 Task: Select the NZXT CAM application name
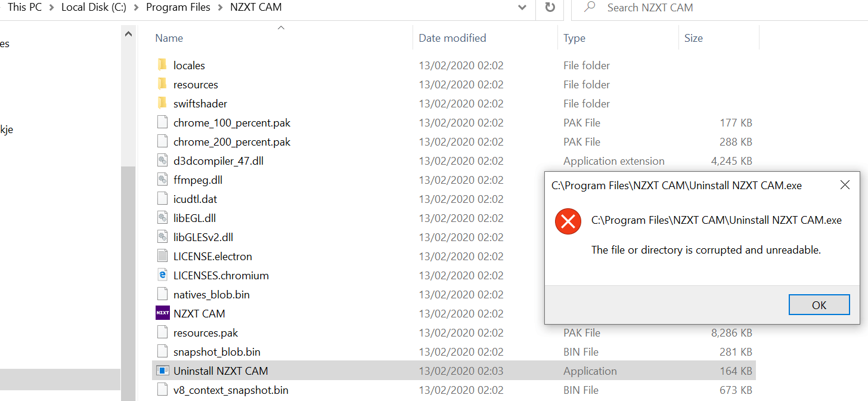coord(199,313)
